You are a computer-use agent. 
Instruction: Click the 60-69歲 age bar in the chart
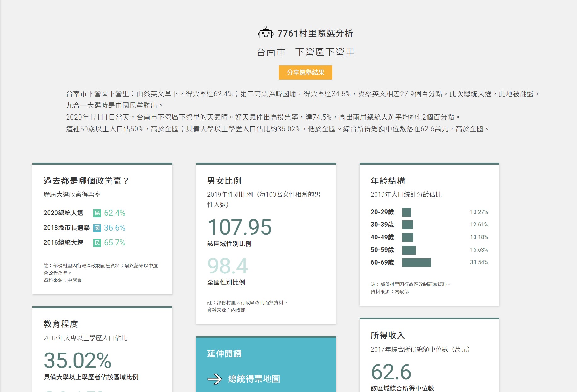point(416,262)
